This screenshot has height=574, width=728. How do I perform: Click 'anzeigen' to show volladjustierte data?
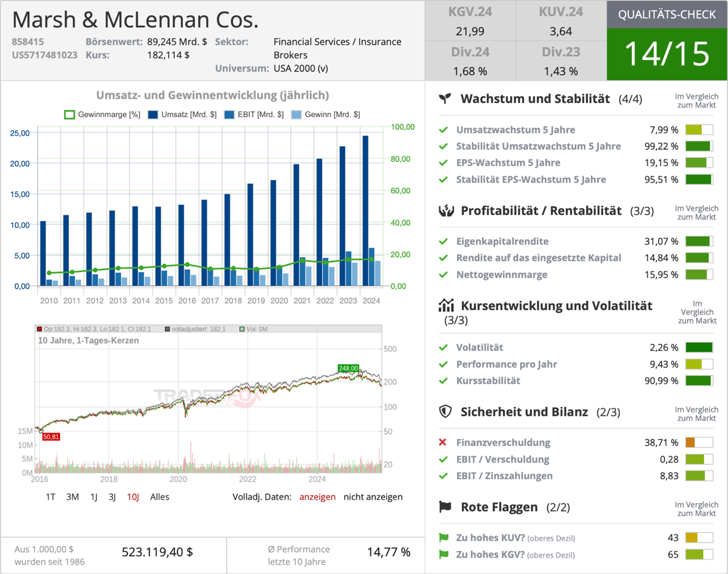(x=317, y=497)
